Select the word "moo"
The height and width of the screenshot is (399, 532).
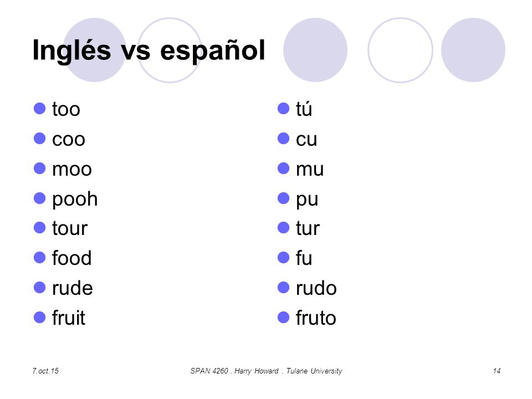click(72, 170)
